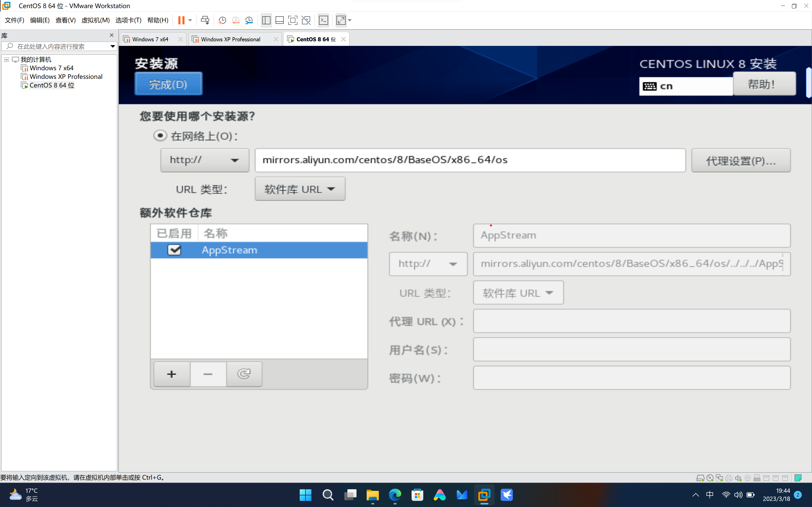This screenshot has width=812, height=507.
Task: Open the snapshot manager icon
Action: tap(249, 21)
